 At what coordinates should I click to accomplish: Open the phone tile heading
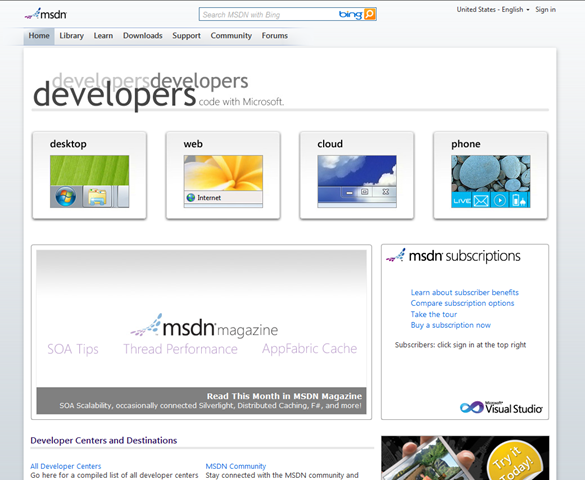(466, 144)
